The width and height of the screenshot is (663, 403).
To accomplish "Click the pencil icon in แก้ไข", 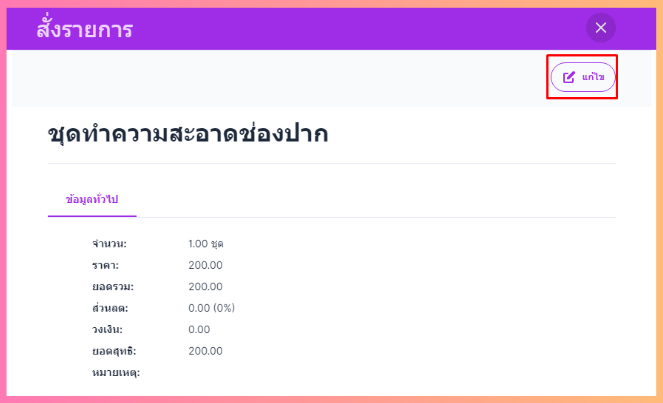I will [x=569, y=77].
